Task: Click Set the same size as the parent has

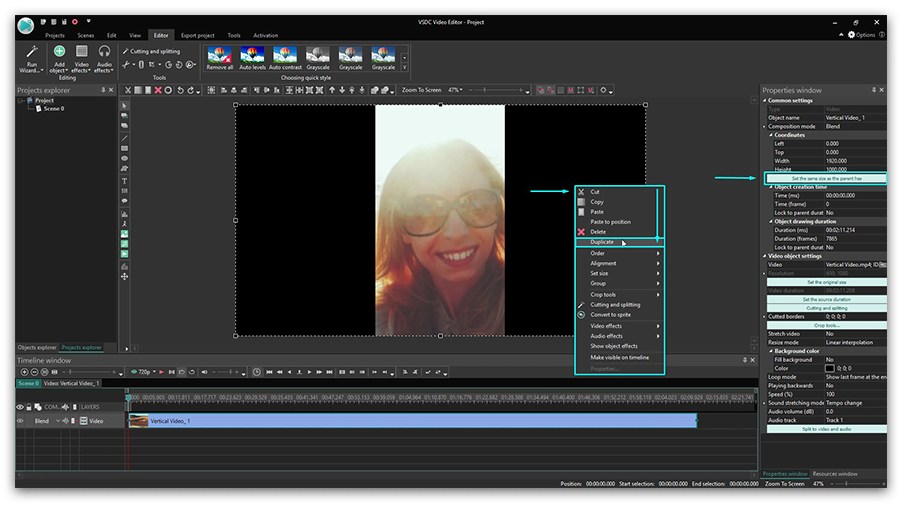Action: (x=827, y=178)
